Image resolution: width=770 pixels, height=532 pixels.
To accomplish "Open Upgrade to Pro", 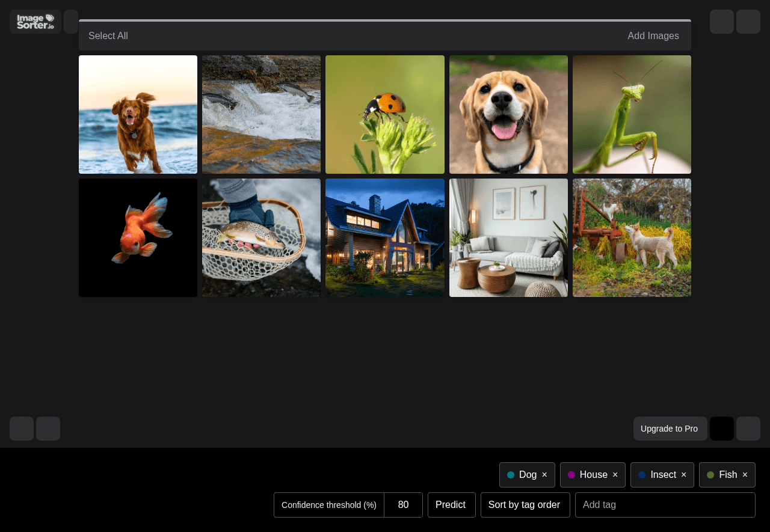I will coord(670,429).
